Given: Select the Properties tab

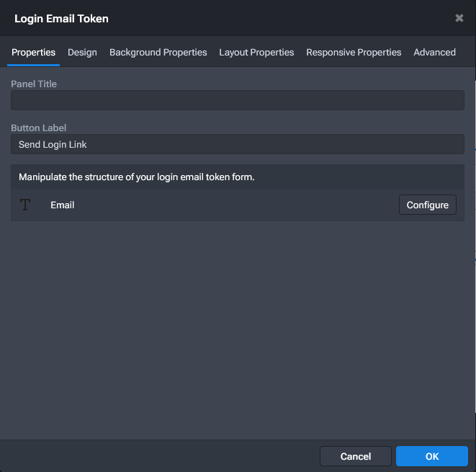Looking at the screenshot, I should point(33,52).
